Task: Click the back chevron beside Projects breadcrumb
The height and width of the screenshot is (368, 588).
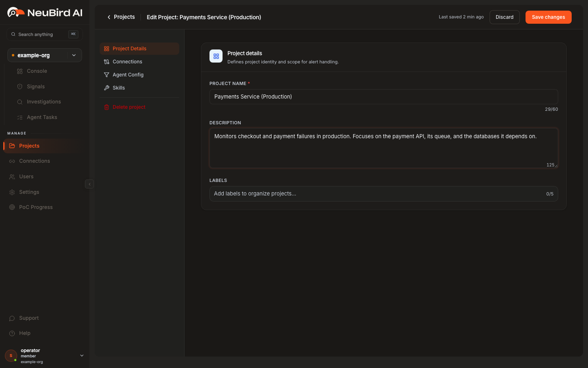Action: click(109, 17)
